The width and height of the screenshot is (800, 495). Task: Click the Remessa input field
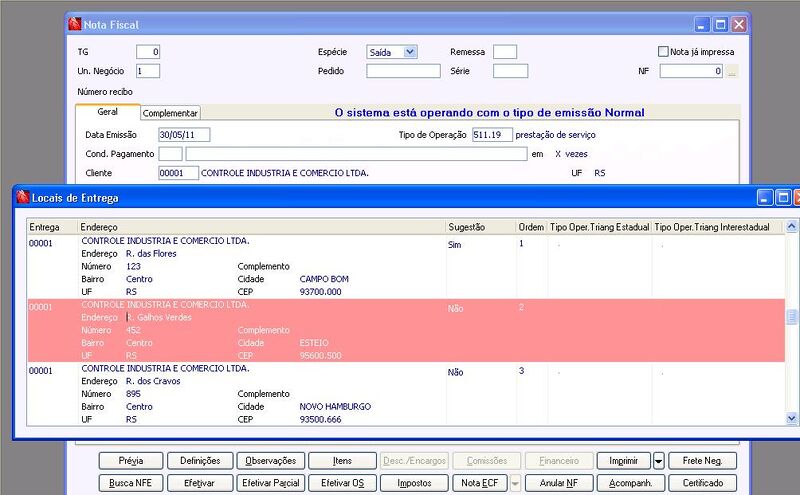505,52
